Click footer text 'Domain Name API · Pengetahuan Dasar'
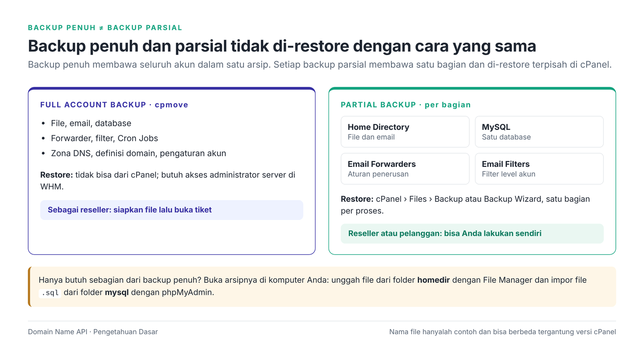The image size is (644, 360). (93, 332)
